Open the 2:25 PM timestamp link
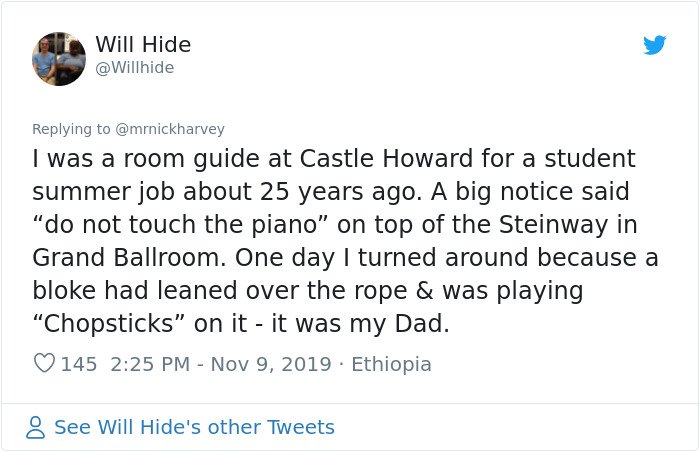The width and height of the screenshot is (700, 452). [150, 364]
